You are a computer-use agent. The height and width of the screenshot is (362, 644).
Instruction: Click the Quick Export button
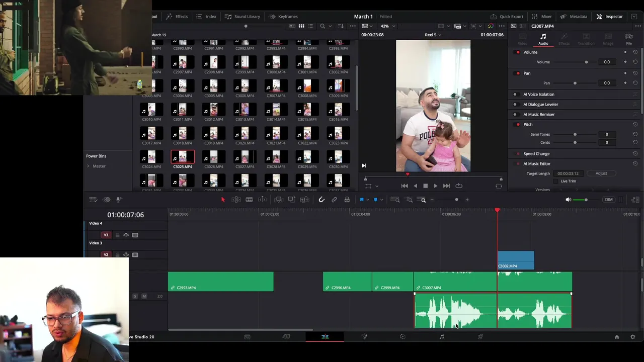(x=507, y=17)
